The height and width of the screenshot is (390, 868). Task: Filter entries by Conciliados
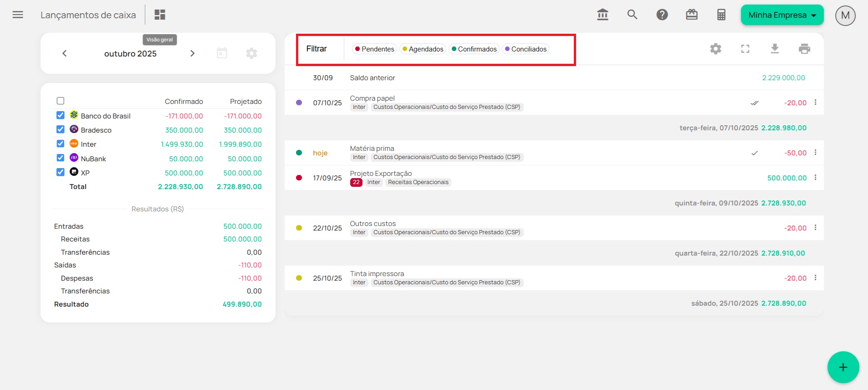pyautogui.click(x=526, y=49)
